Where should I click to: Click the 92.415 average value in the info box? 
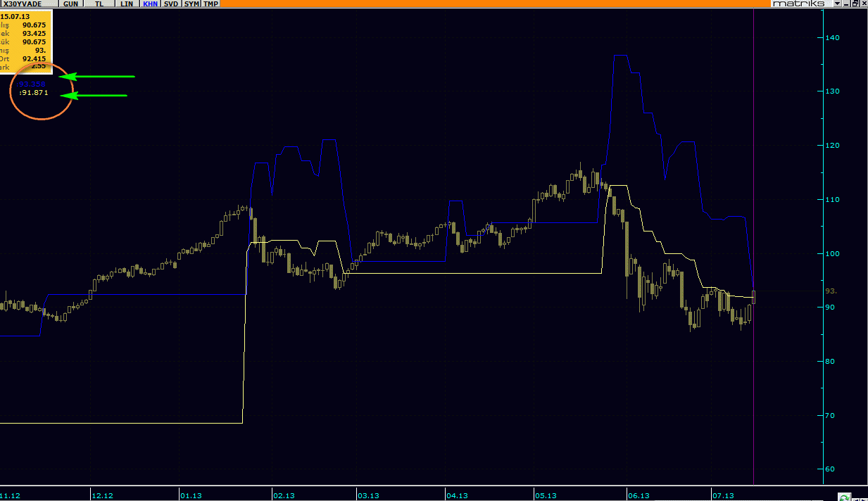34,59
